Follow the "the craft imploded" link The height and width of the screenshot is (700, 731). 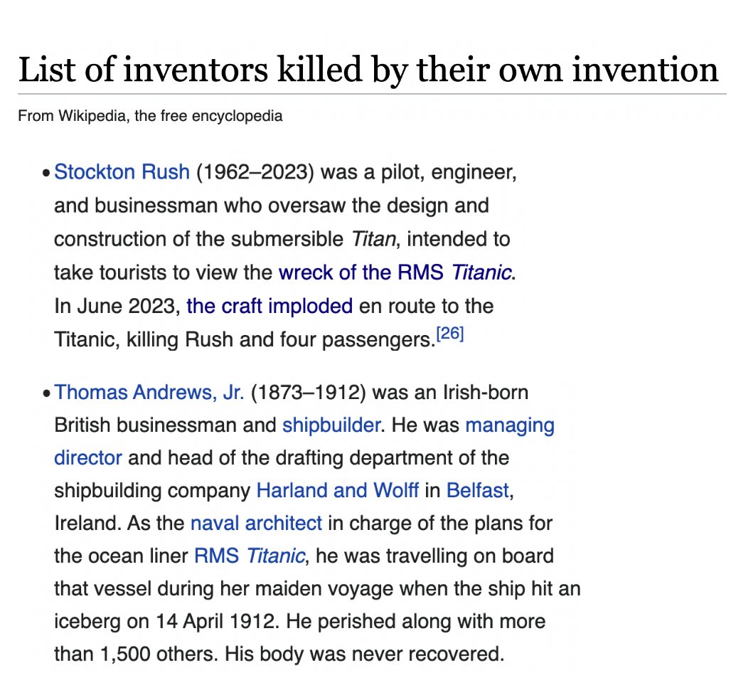coord(270,307)
